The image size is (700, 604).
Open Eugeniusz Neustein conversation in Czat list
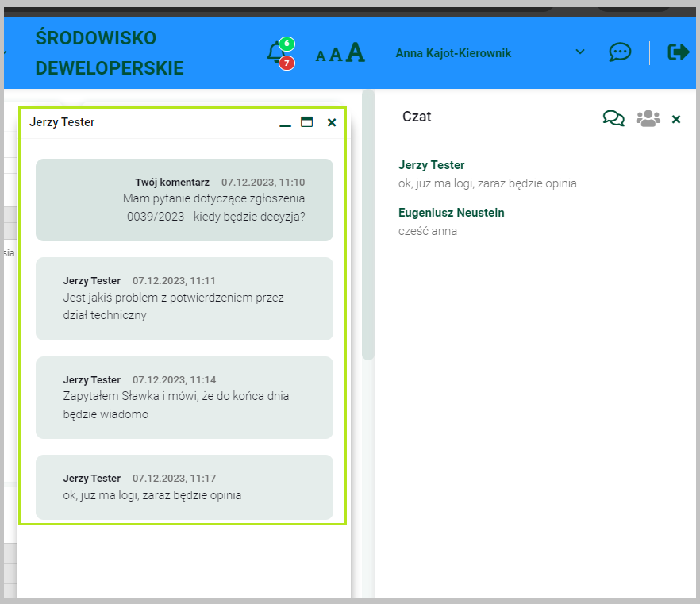click(451, 213)
